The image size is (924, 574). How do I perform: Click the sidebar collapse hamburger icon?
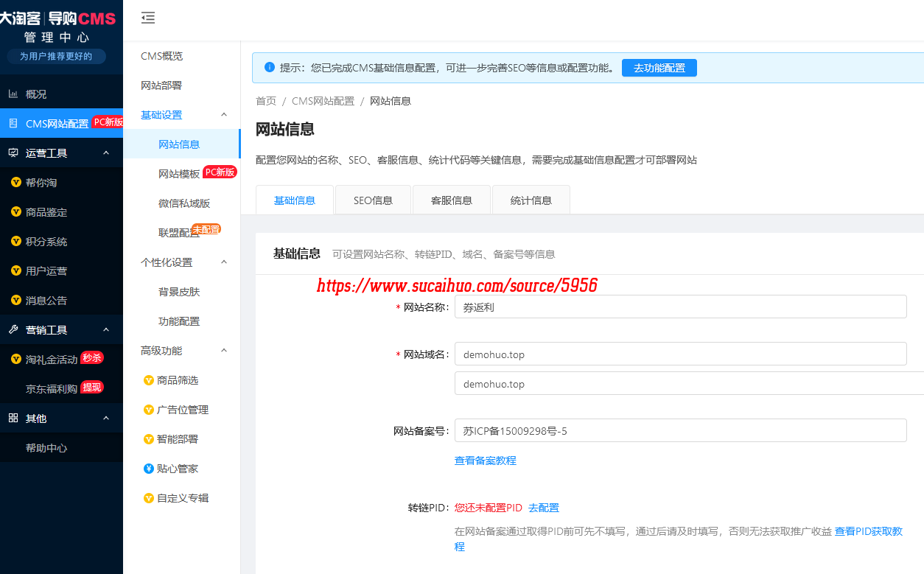pos(148,18)
